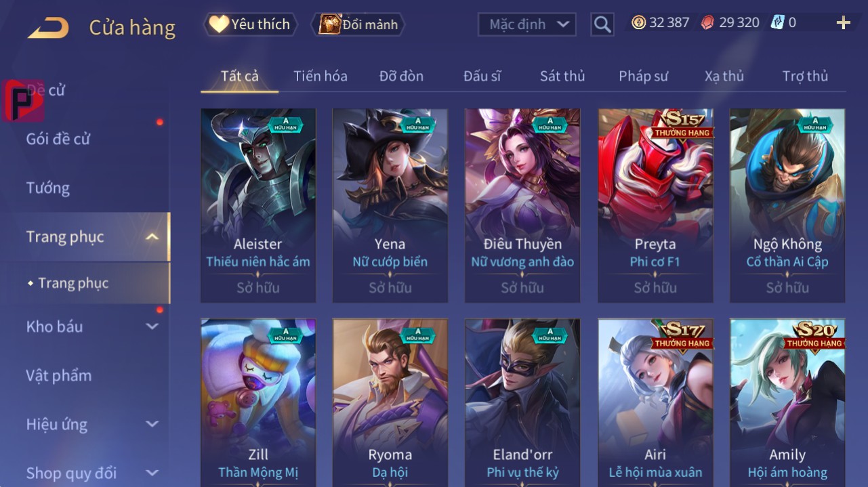Tap the red P overlay icon
This screenshot has width=868, height=487.
(x=22, y=101)
